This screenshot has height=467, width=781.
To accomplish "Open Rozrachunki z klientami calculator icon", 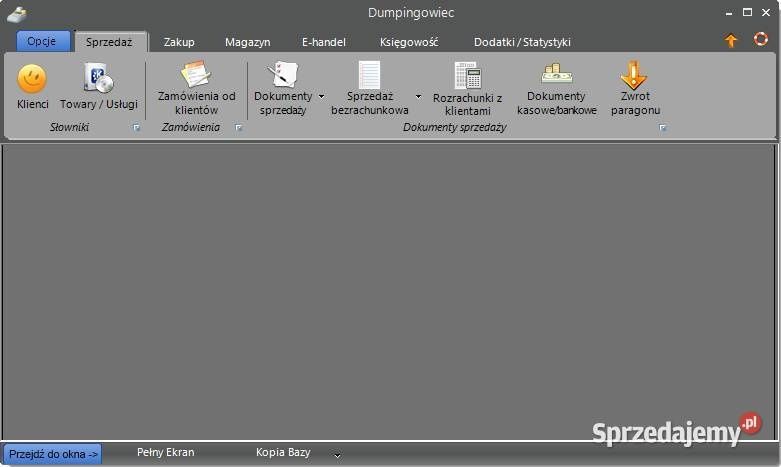I will tap(467, 75).
